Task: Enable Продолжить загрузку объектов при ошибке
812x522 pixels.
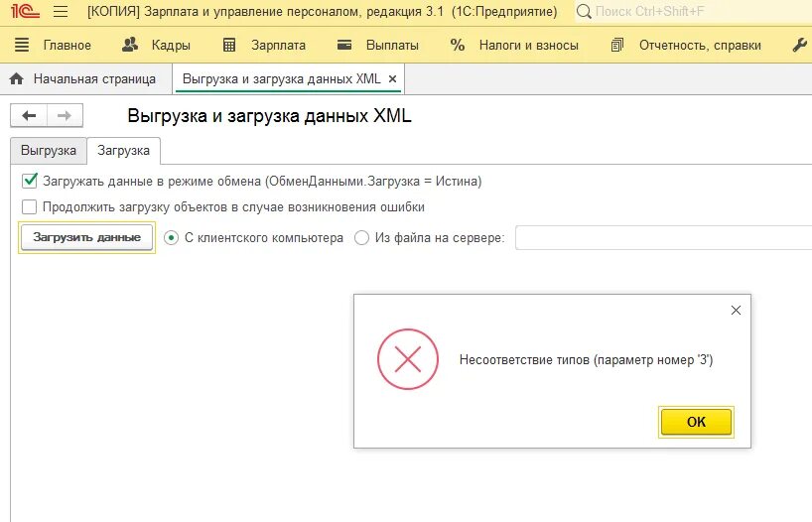Action: point(30,207)
